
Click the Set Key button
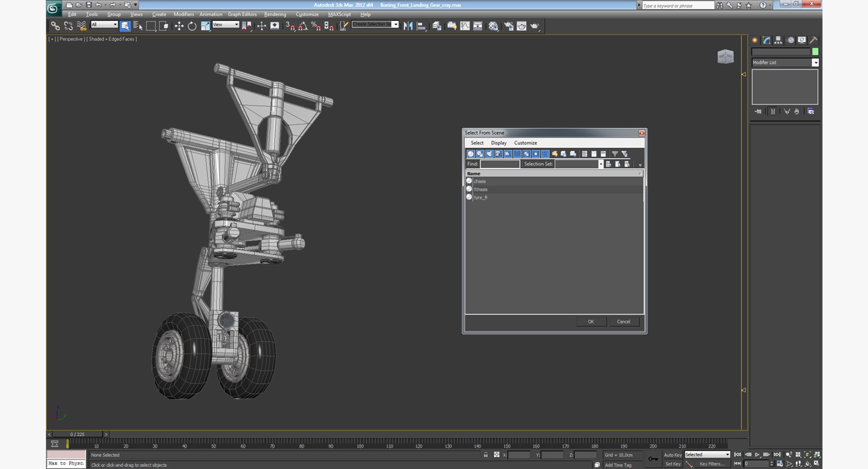click(x=673, y=464)
